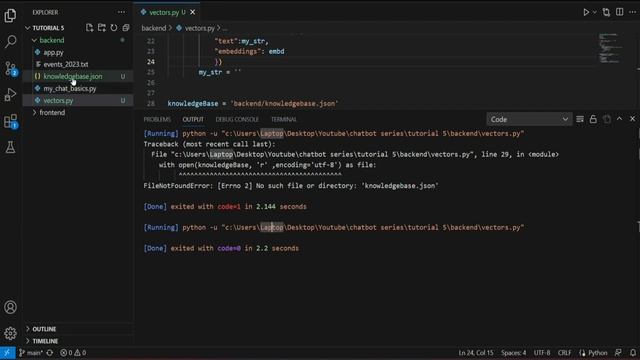
Task: Click the FileNotFoundError output line
Action: [x=291, y=186]
